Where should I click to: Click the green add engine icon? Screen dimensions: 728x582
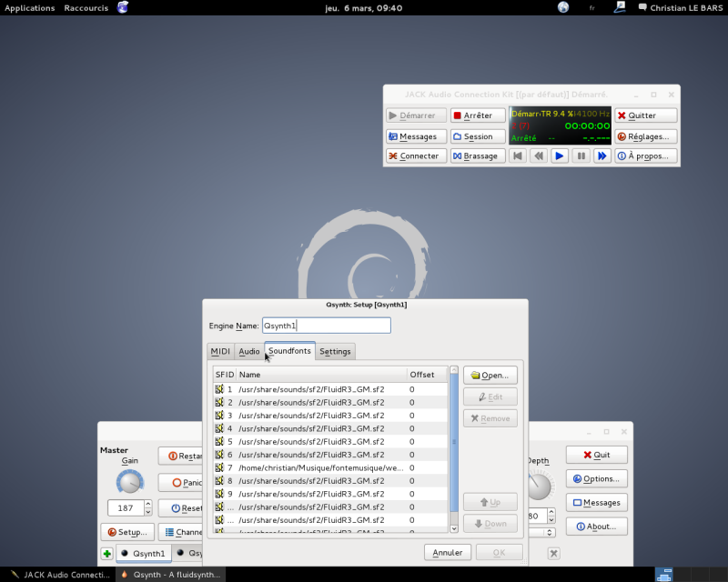pyautogui.click(x=106, y=553)
